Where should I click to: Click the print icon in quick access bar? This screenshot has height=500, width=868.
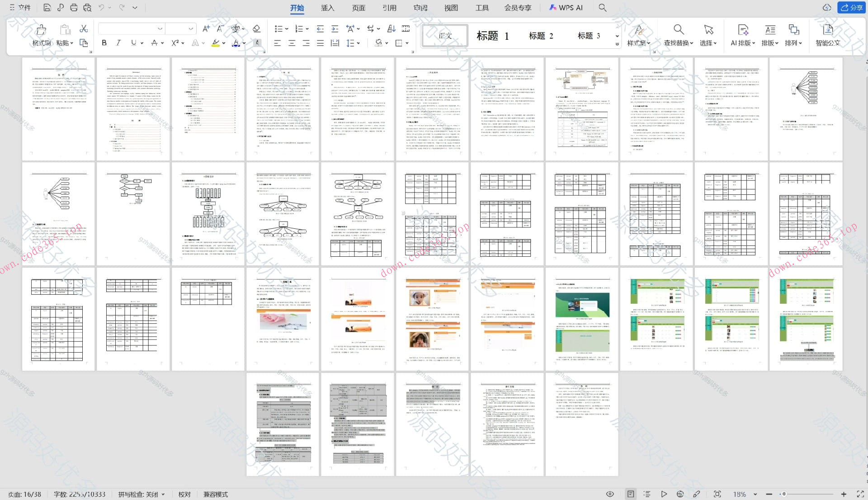click(74, 8)
